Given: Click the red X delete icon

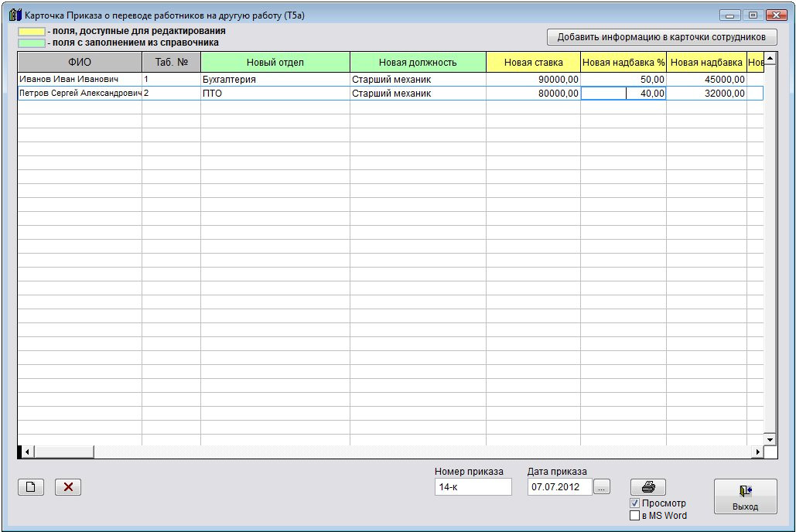Looking at the screenshot, I should click(68, 487).
